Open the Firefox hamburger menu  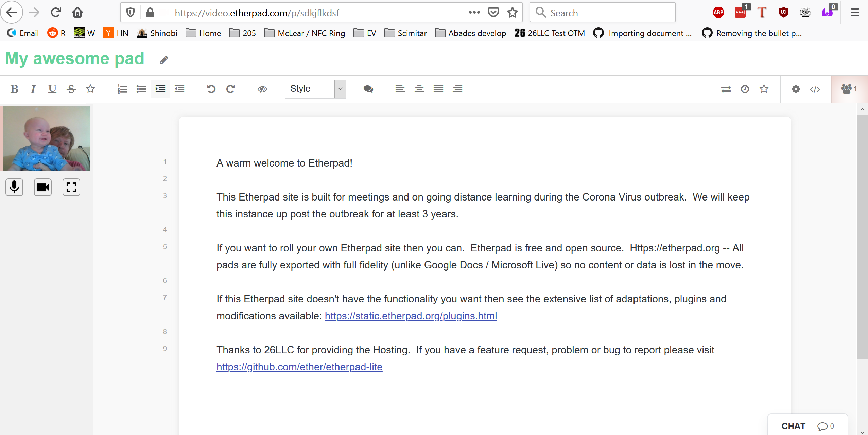(855, 13)
